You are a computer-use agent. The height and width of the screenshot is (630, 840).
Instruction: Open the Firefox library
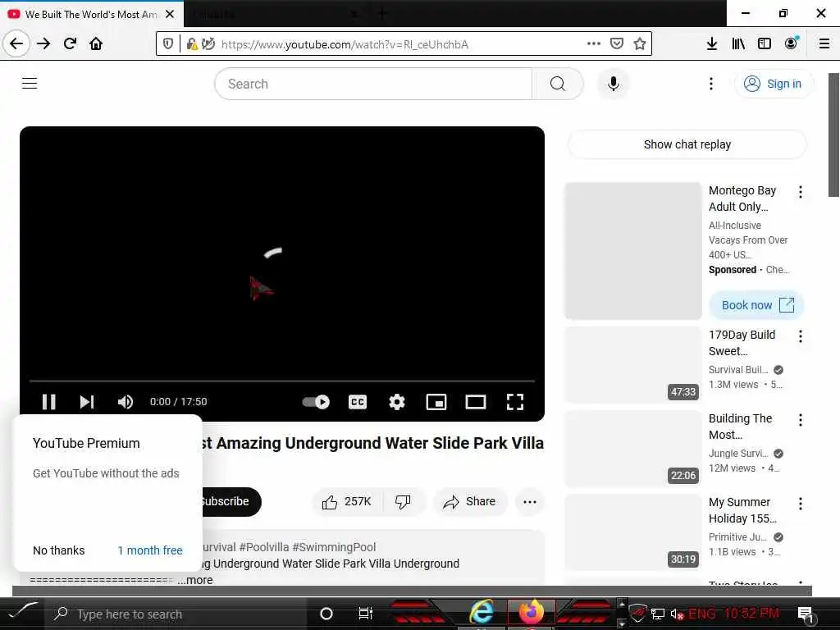738,43
